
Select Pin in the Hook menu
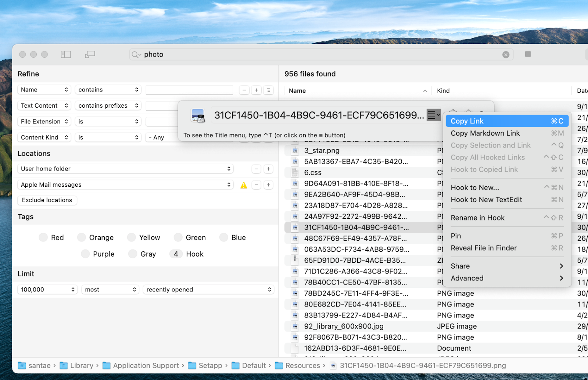click(507, 236)
